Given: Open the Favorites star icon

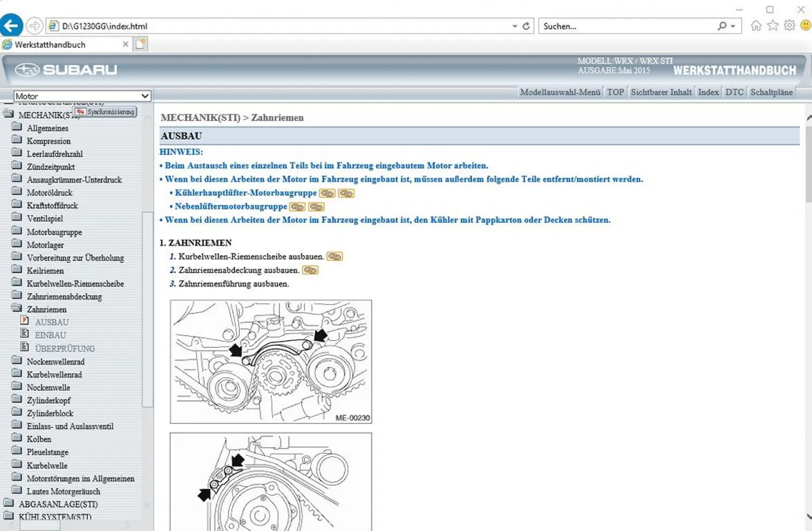Looking at the screenshot, I should (x=772, y=25).
